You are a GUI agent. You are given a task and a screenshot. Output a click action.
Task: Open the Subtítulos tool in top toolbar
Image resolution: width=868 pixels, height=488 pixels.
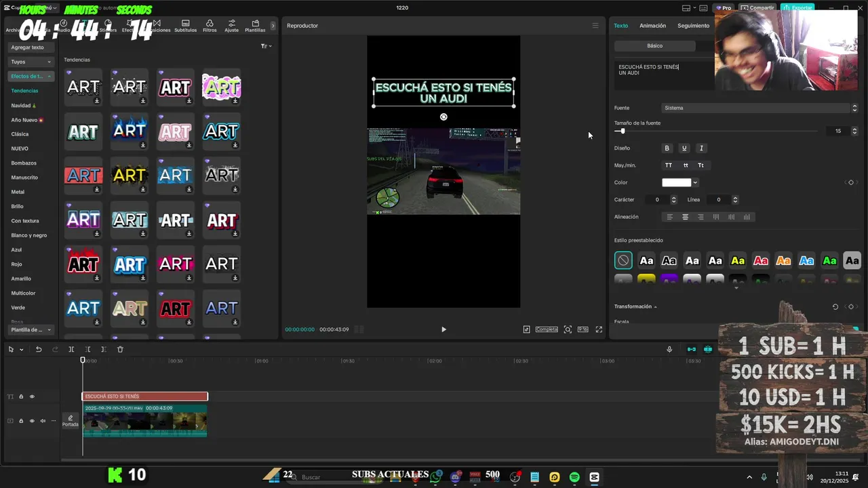(x=185, y=26)
